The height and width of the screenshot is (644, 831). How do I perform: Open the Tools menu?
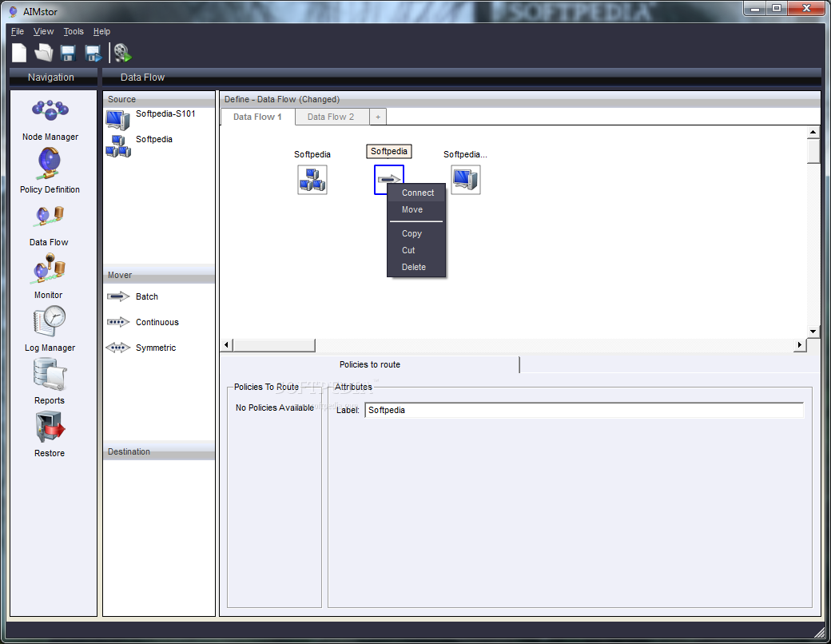(x=74, y=31)
